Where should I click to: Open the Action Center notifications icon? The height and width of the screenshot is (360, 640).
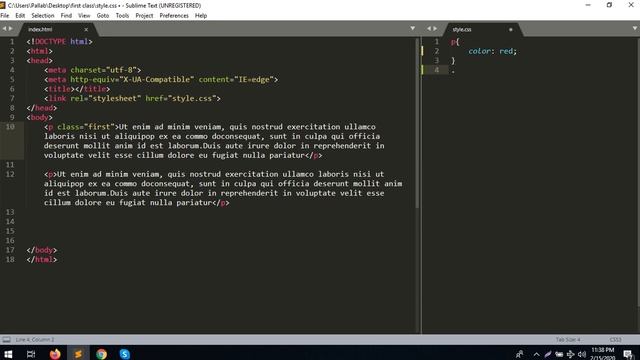[629, 354]
